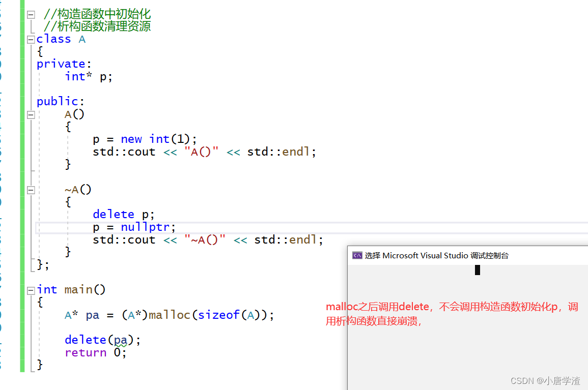
Task: Click the C:\ icon on the console title bar
Action: coord(357,255)
